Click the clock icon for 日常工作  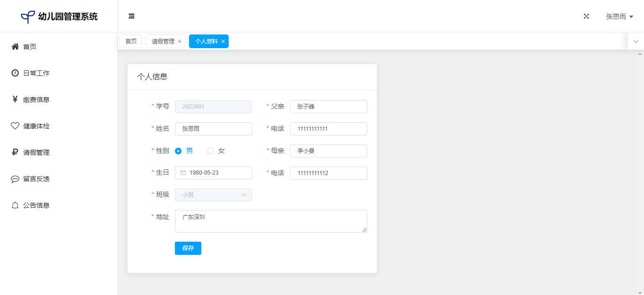click(15, 73)
